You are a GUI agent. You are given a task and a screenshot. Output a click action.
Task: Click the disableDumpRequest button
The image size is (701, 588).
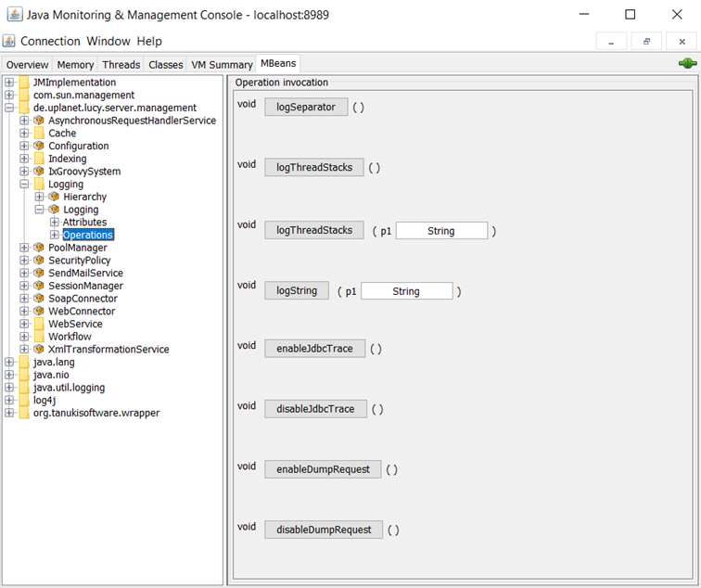[323, 530]
